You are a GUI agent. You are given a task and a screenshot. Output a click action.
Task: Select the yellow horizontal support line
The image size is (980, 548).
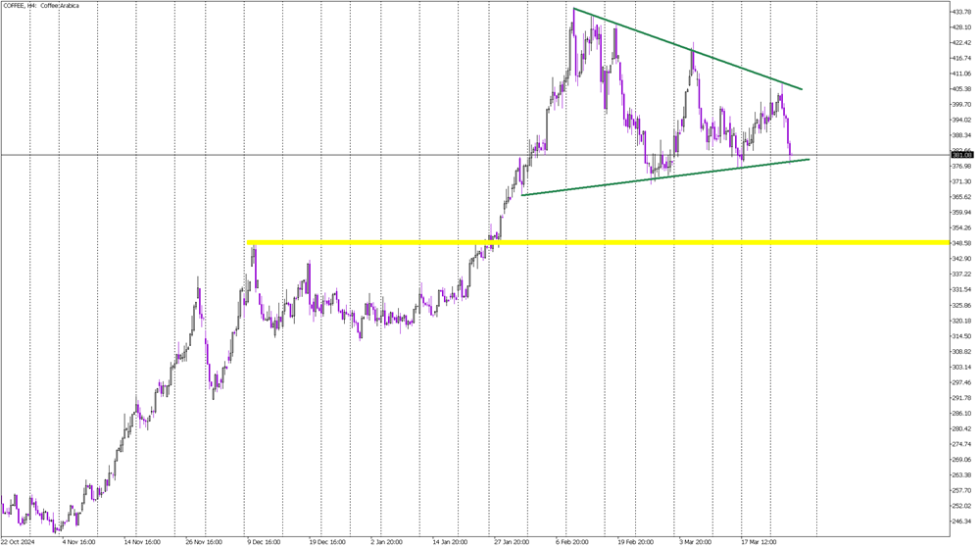click(x=598, y=242)
